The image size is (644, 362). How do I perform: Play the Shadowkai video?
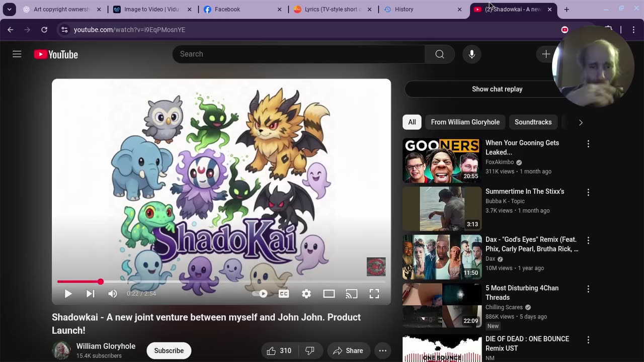pyautogui.click(x=68, y=294)
